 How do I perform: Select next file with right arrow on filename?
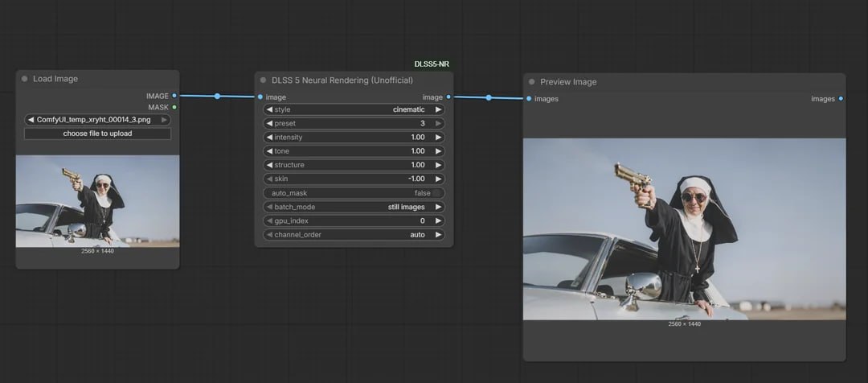(164, 120)
